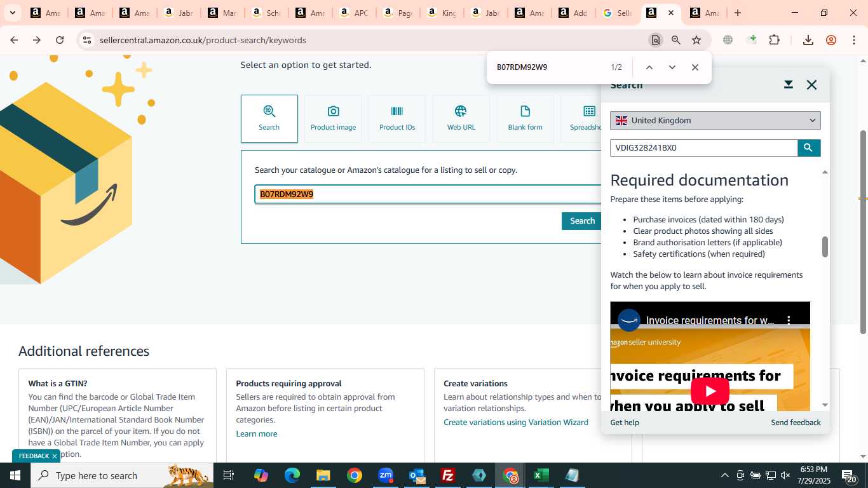
Task: Switch to the Sch browser tab
Action: [266, 13]
